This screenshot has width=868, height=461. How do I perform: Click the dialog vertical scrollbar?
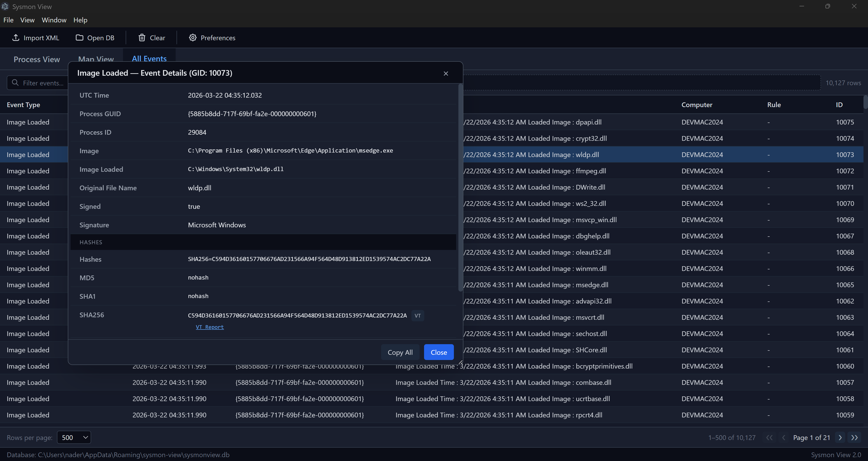coord(460,188)
